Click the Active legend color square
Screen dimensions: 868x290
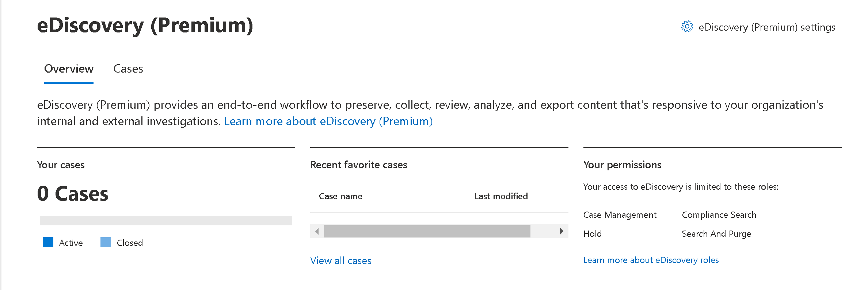coord(48,243)
